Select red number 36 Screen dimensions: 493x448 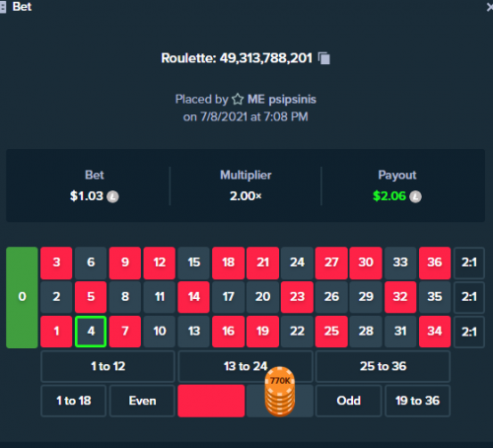tap(435, 262)
